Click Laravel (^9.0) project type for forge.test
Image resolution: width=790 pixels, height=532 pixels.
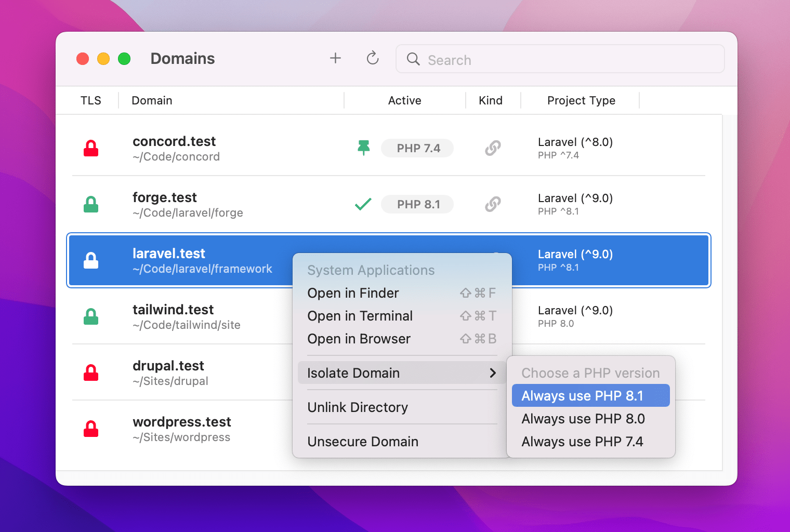tap(575, 198)
